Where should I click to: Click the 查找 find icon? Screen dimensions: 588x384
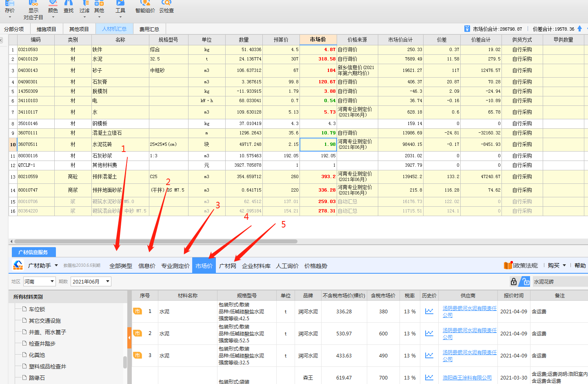coord(69,3)
